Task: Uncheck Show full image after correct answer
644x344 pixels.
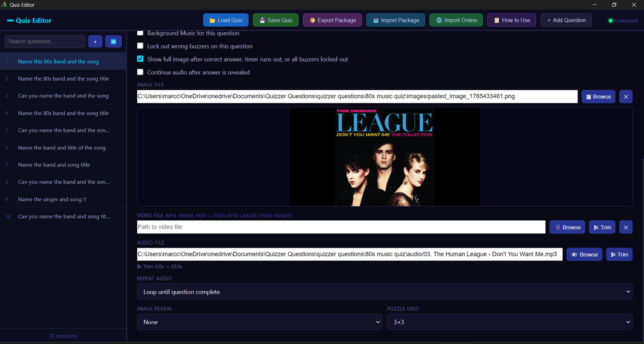Action: pyautogui.click(x=140, y=59)
